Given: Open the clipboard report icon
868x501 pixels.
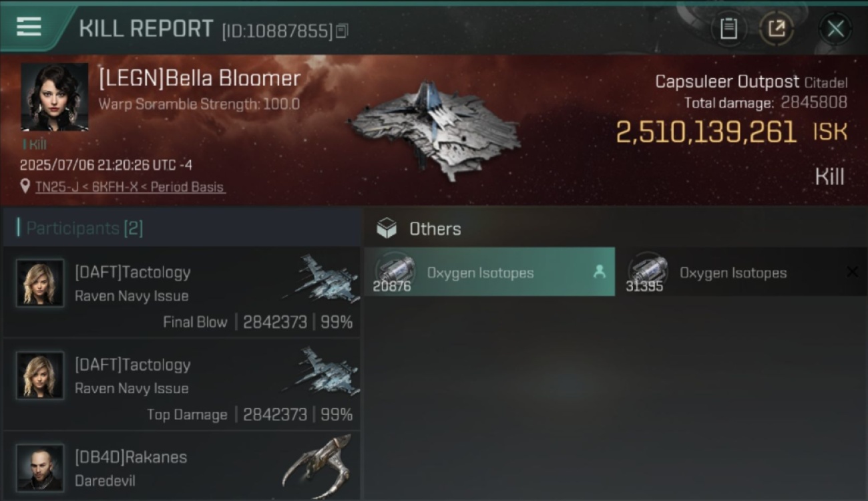Looking at the screenshot, I should click(728, 29).
